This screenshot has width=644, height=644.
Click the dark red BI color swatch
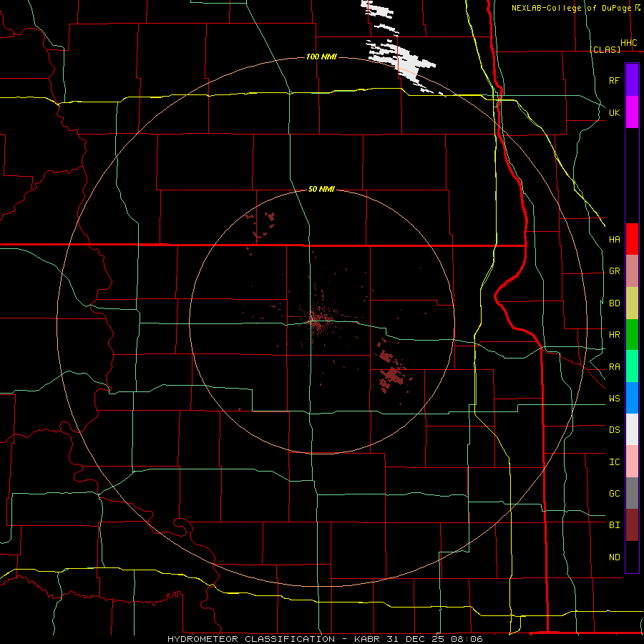[x=632, y=525]
